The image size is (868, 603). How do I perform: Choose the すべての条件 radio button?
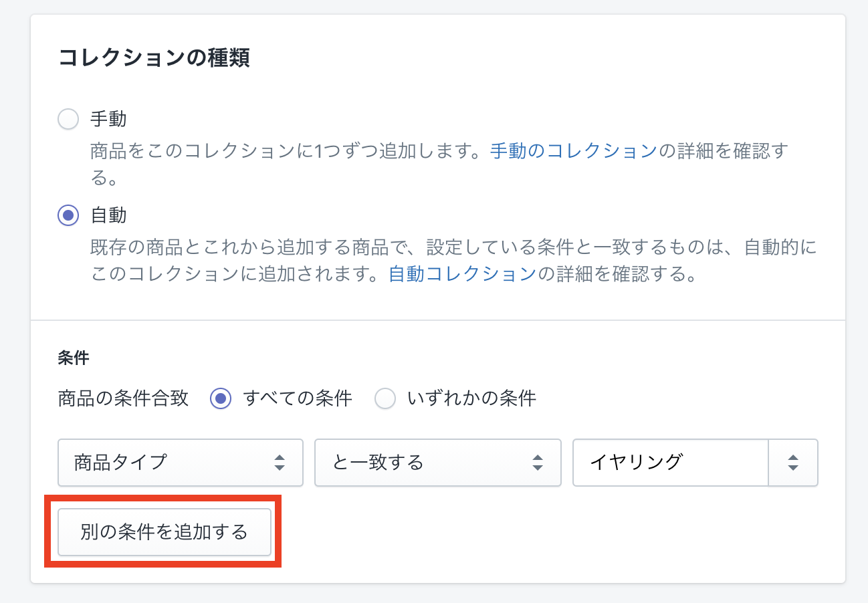[221, 399]
